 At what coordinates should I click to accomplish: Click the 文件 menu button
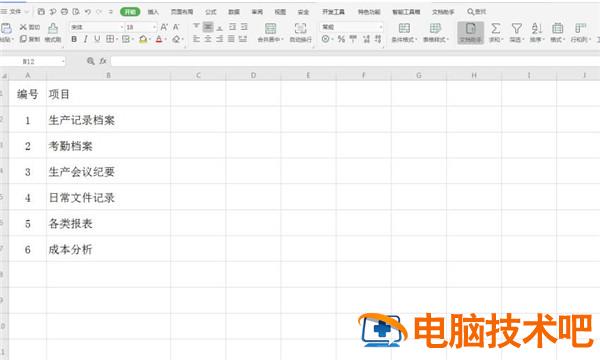[x=15, y=12]
